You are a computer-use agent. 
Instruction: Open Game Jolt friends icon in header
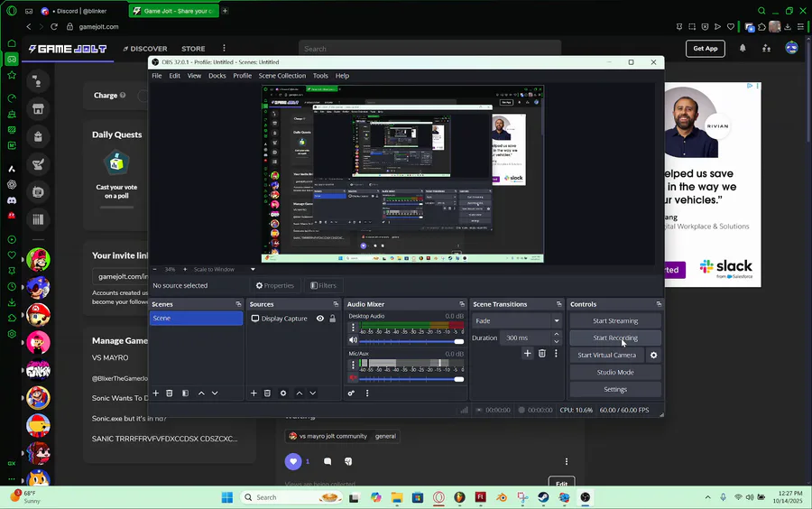click(766, 48)
